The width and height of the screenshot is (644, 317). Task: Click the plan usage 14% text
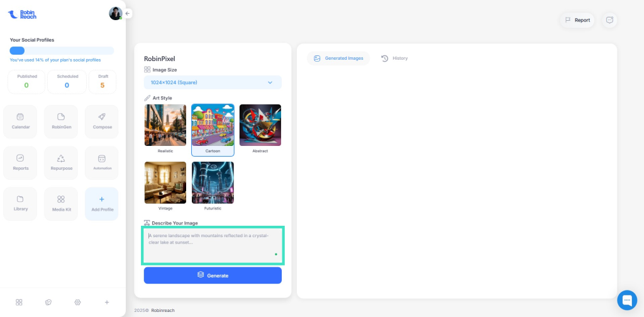(55, 60)
